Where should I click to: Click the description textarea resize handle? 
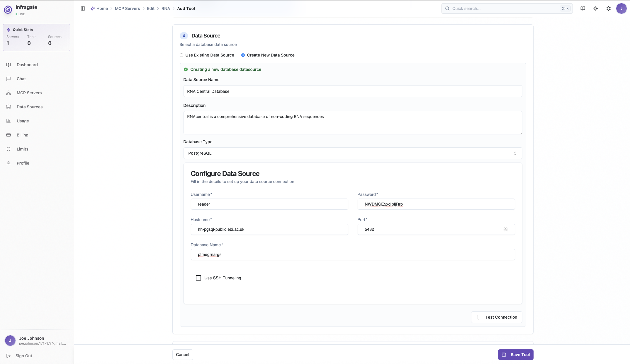[x=521, y=133]
